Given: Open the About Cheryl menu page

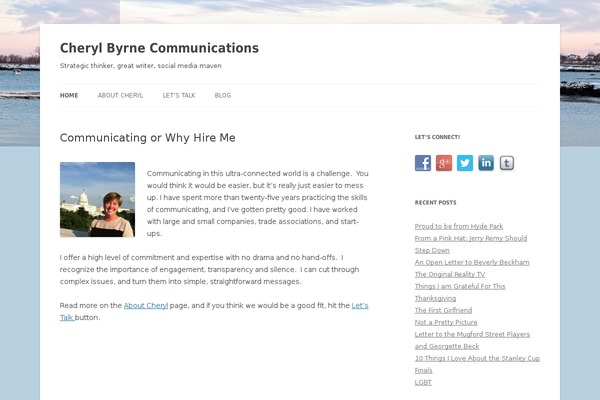Looking at the screenshot, I should pos(120,95).
